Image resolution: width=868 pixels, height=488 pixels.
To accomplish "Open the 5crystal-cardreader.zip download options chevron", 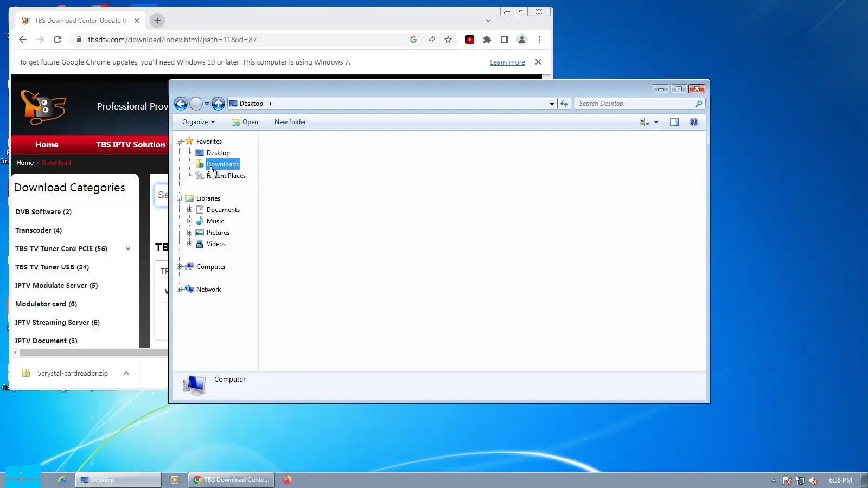I will [126, 373].
